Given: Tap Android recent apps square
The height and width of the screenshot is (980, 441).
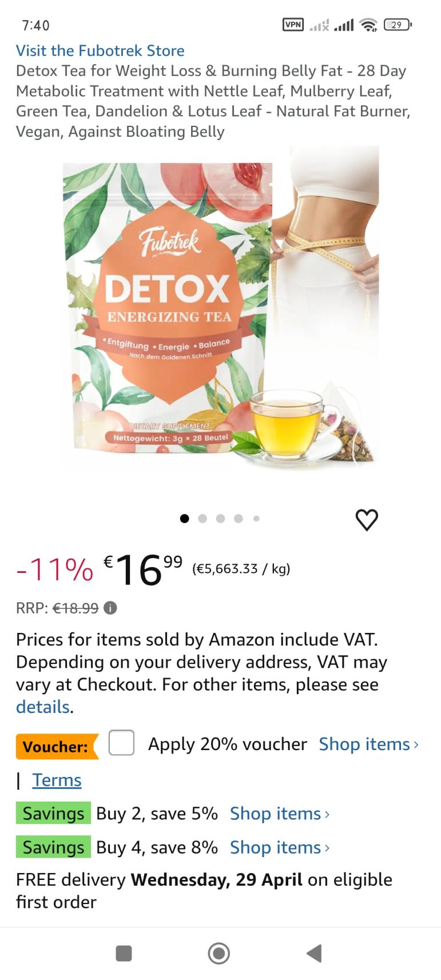Looking at the screenshot, I should click(124, 953).
